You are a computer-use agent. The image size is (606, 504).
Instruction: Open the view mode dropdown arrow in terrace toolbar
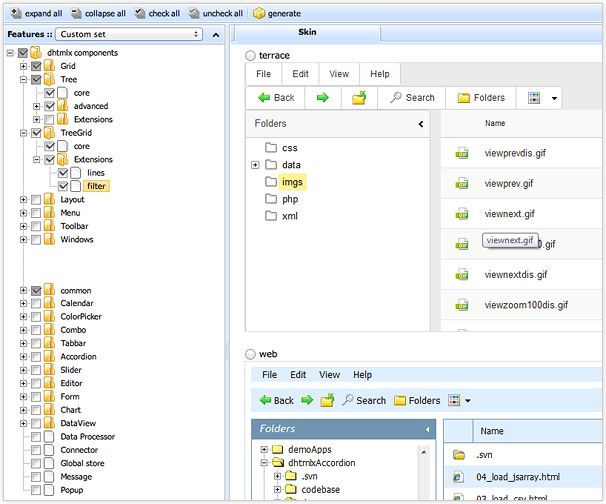(x=554, y=98)
